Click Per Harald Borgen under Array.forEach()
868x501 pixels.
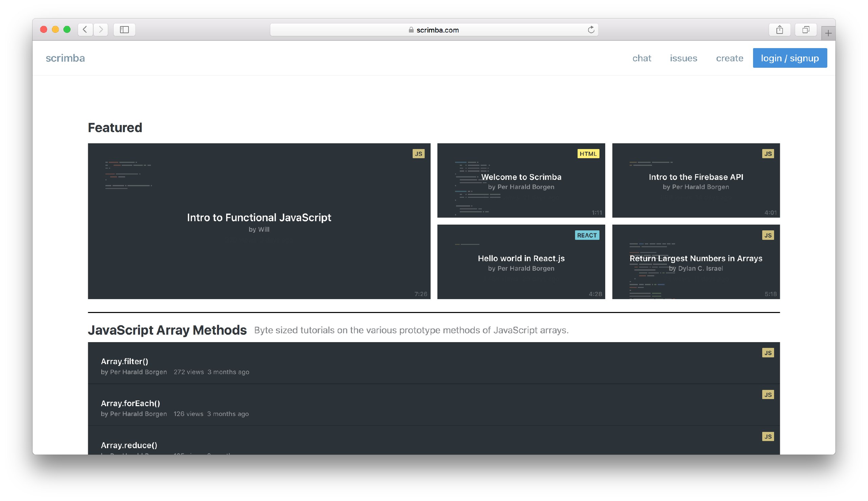coord(138,414)
